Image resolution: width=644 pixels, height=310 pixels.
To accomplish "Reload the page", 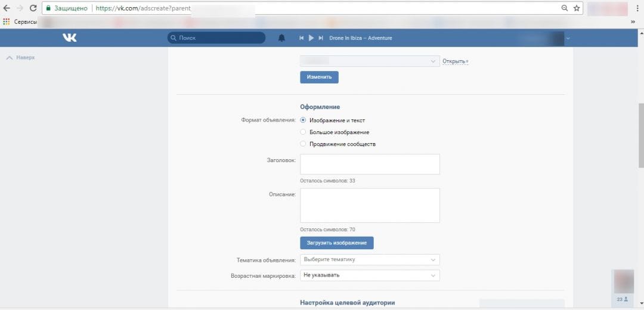I will (x=33, y=8).
